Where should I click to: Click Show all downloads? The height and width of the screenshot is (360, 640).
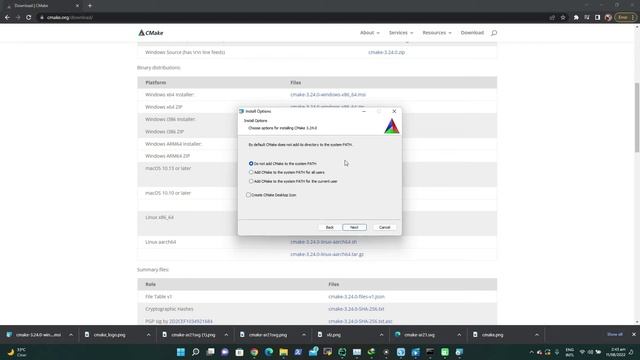(615, 335)
